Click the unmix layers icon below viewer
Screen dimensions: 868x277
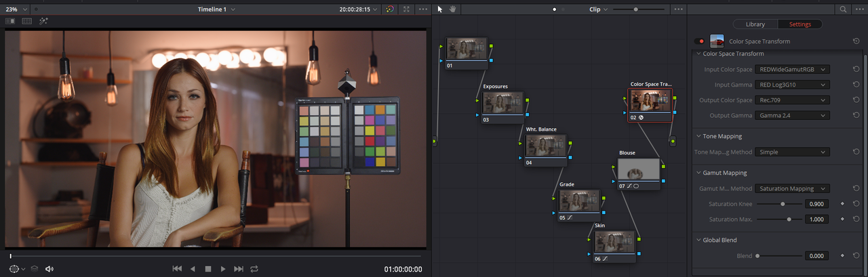pyautogui.click(x=35, y=269)
